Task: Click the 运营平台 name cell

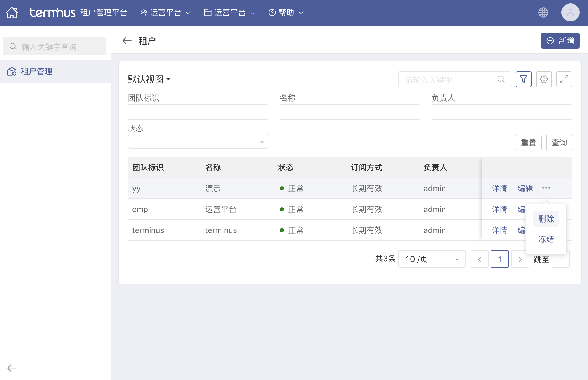Action: 221,209
